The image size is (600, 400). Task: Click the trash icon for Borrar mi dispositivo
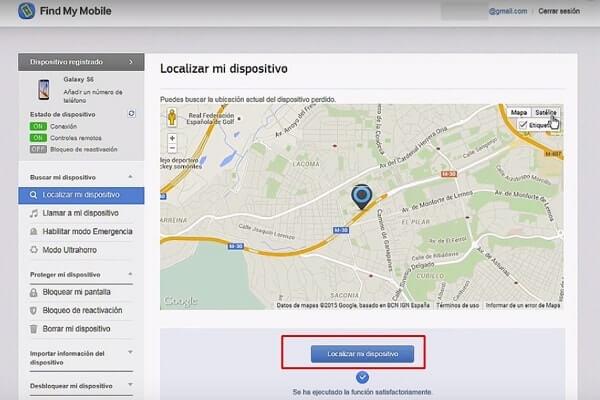34,329
